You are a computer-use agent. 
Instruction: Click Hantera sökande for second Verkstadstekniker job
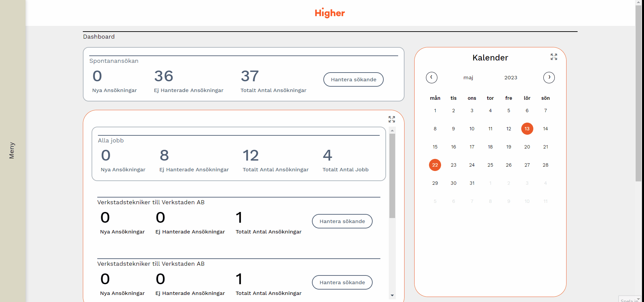click(x=342, y=283)
